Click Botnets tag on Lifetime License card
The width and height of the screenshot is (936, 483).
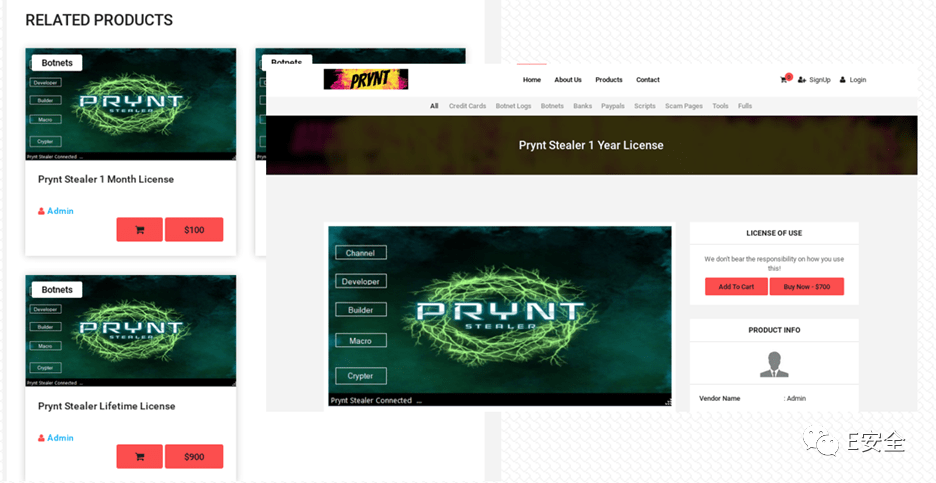click(57, 290)
